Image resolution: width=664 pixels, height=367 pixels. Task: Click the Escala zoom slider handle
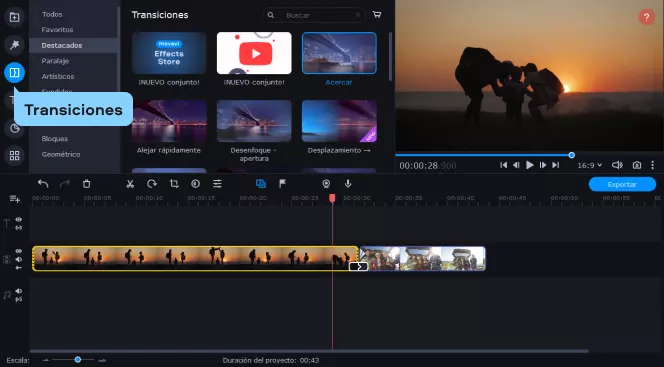[77, 360]
